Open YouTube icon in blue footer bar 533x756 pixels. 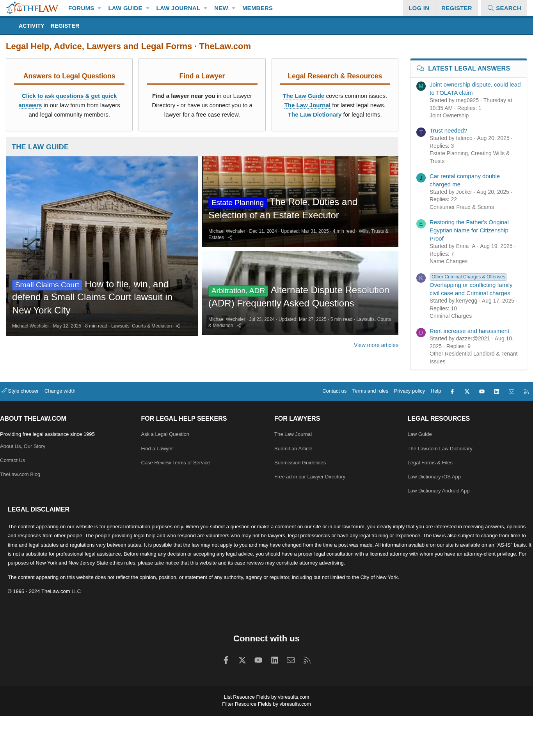pyautogui.click(x=482, y=391)
